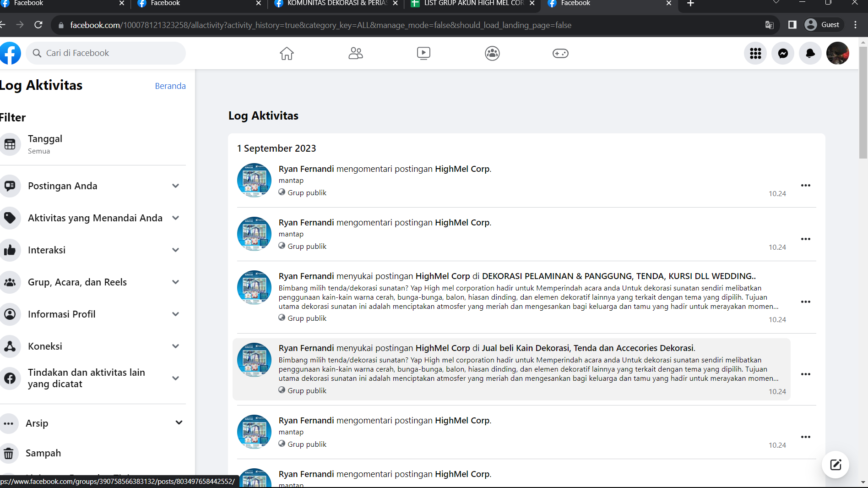The image size is (868, 488).
Task: Open the Watch video icon
Action: (423, 53)
